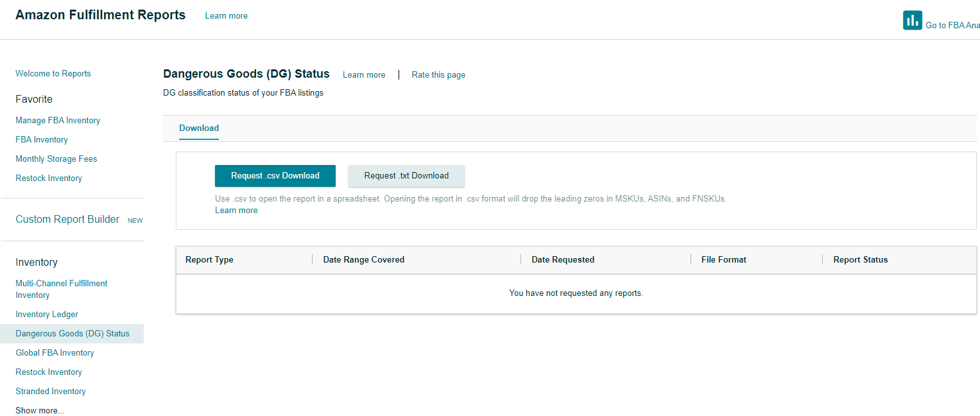Open Learn more under csv note
The height and width of the screenshot is (416, 980).
(236, 210)
